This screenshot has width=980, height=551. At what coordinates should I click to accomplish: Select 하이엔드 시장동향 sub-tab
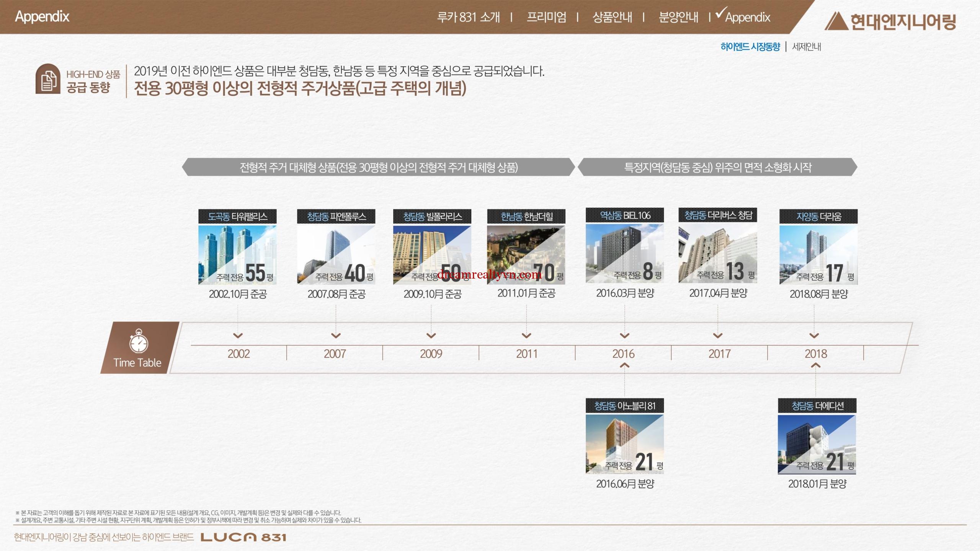pos(750,47)
